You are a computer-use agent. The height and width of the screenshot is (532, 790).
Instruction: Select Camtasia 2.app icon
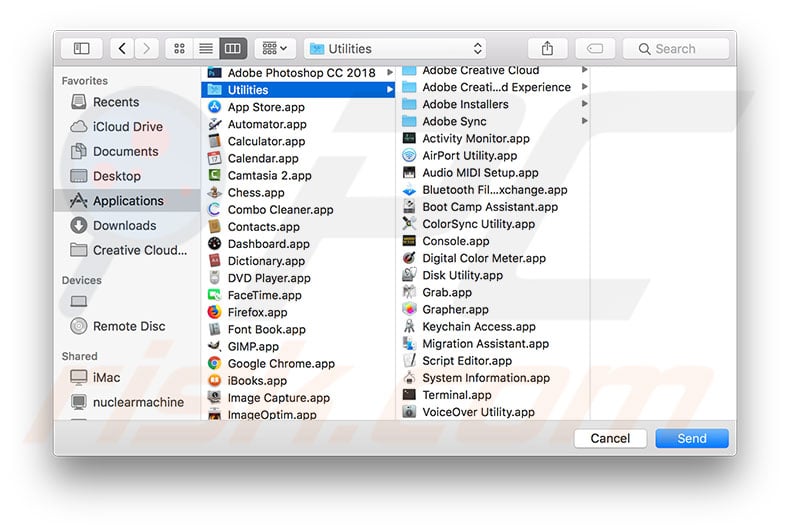coord(215,175)
